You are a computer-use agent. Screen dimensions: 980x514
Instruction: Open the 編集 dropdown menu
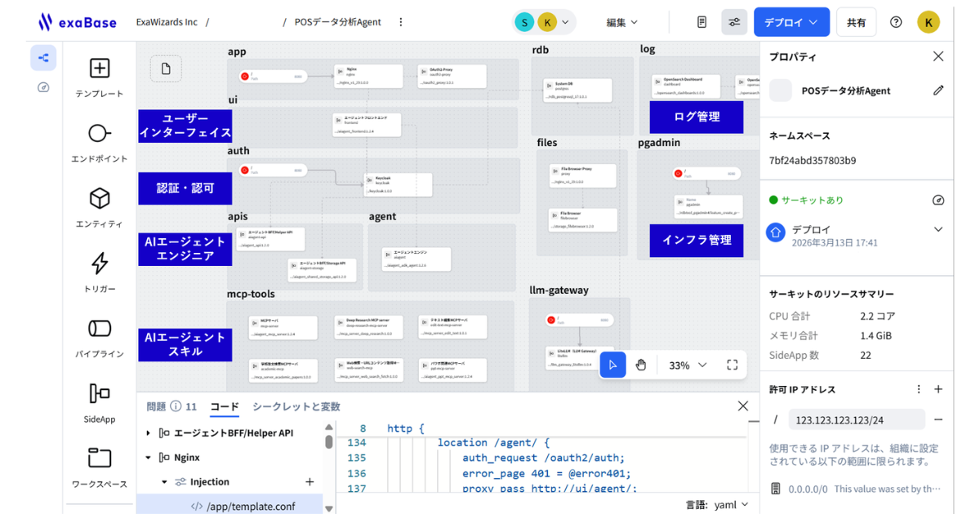(621, 23)
